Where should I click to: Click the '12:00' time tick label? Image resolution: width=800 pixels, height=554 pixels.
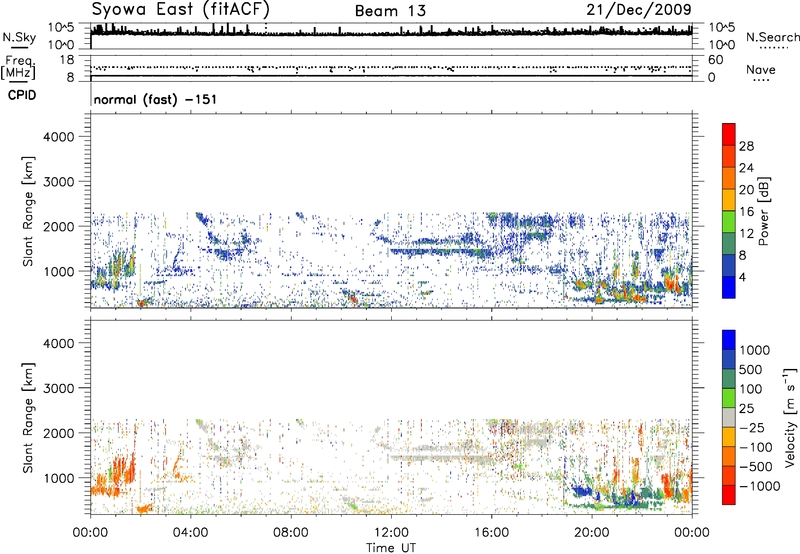(391, 533)
